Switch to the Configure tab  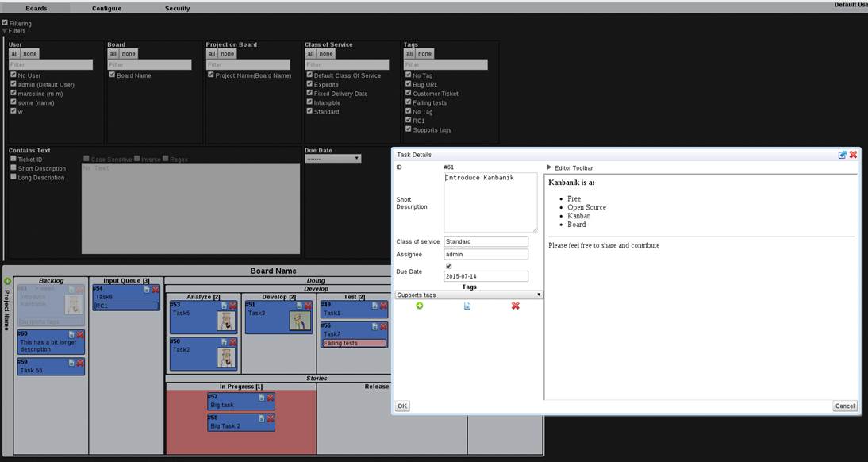point(106,8)
